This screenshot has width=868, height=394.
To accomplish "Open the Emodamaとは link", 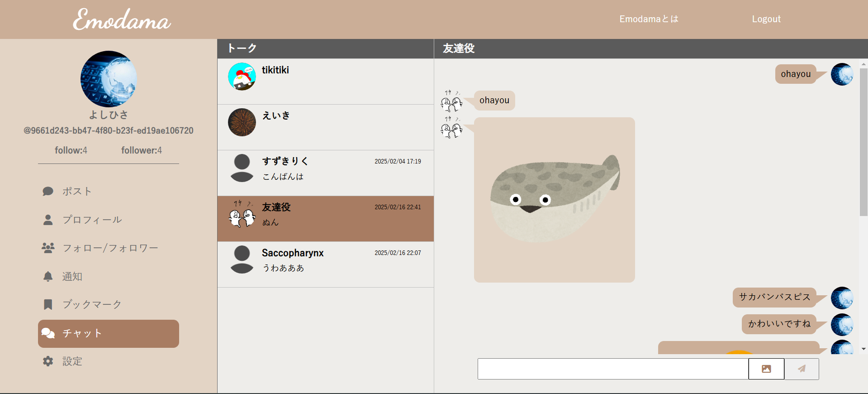I will coord(649,19).
